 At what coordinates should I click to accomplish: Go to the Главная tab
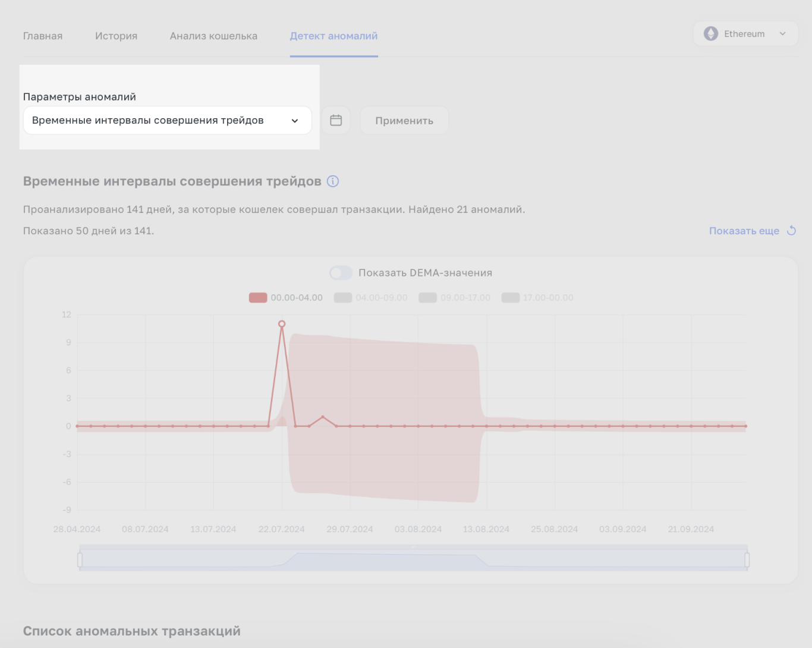[x=43, y=36]
